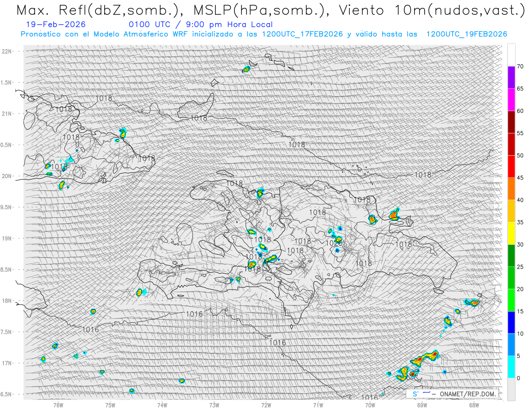Click the colorbar value label 40
Screen dimensions: 532x411
tap(520, 200)
